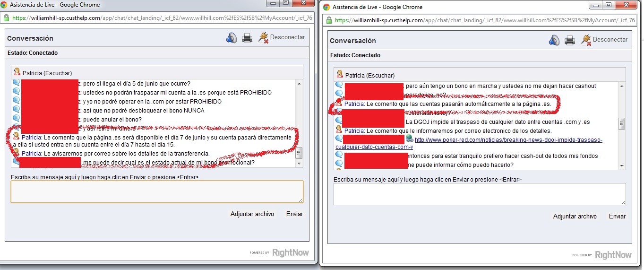Click link globe icon beside poker-red URL
Image resolution: width=644 pixels, height=270 pixels.
coord(409,139)
